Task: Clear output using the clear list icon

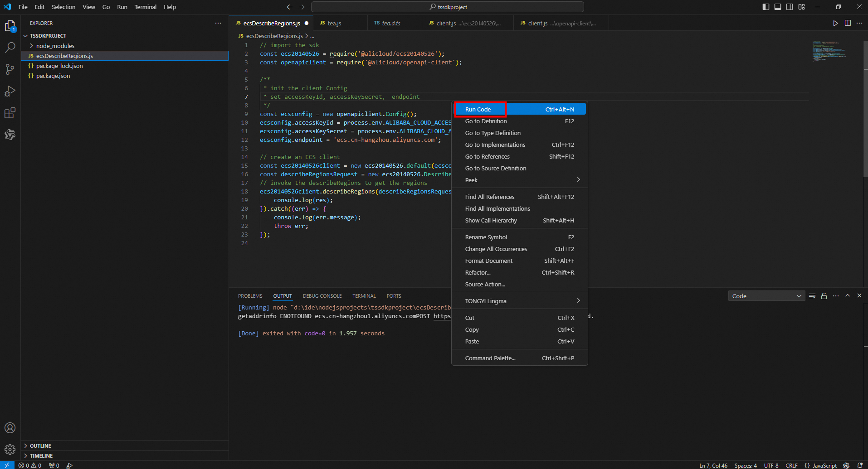Action: point(812,296)
